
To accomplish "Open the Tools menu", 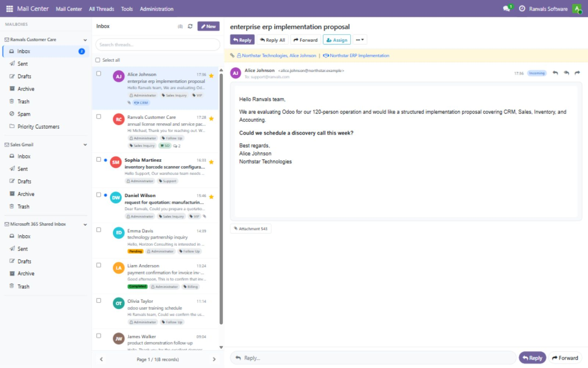I will click(x=127, y=9).
